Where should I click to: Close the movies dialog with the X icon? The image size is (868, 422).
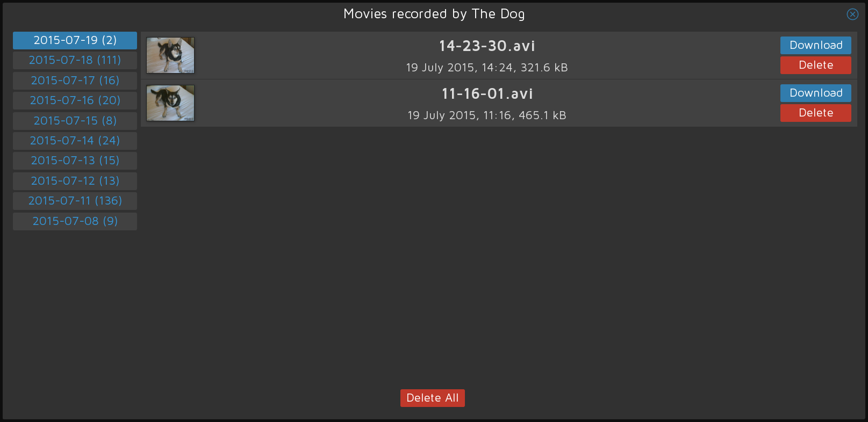pos(852,14)
